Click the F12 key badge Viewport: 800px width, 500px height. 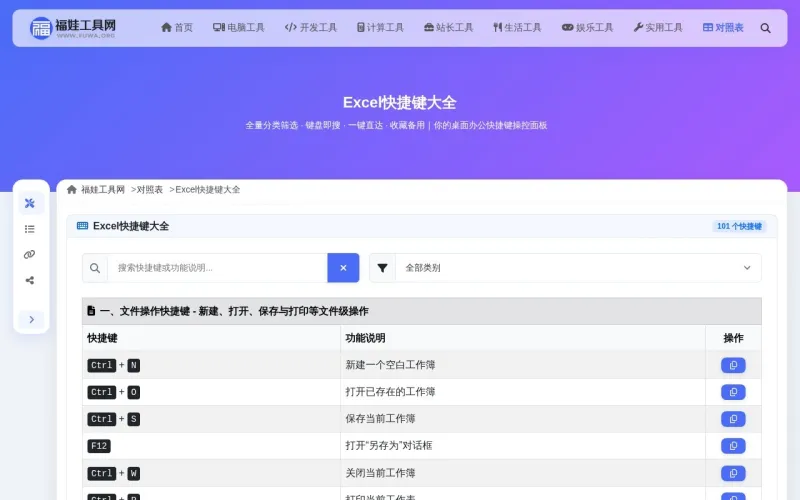pyautogui.click(x=99, y=446)
